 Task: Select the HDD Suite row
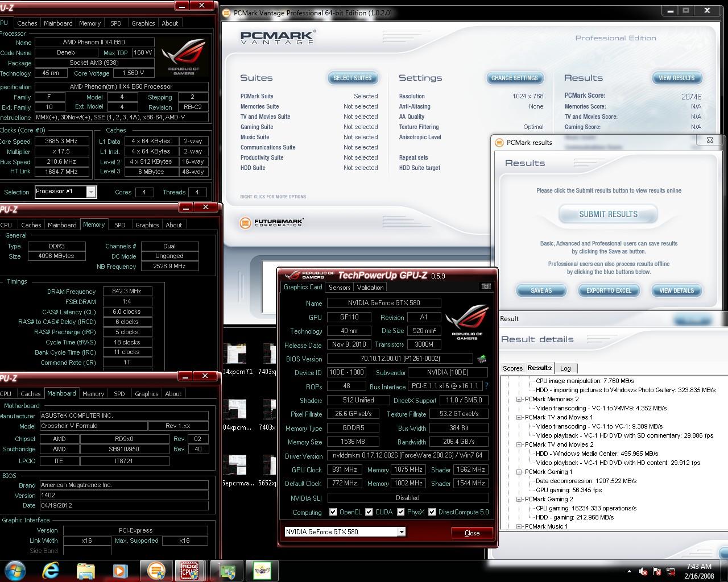(309, 168)
